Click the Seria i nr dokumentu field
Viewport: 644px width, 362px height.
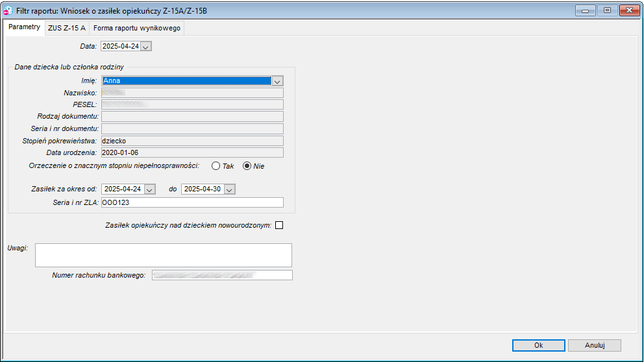pyautogui.click(x=192, y=129)
